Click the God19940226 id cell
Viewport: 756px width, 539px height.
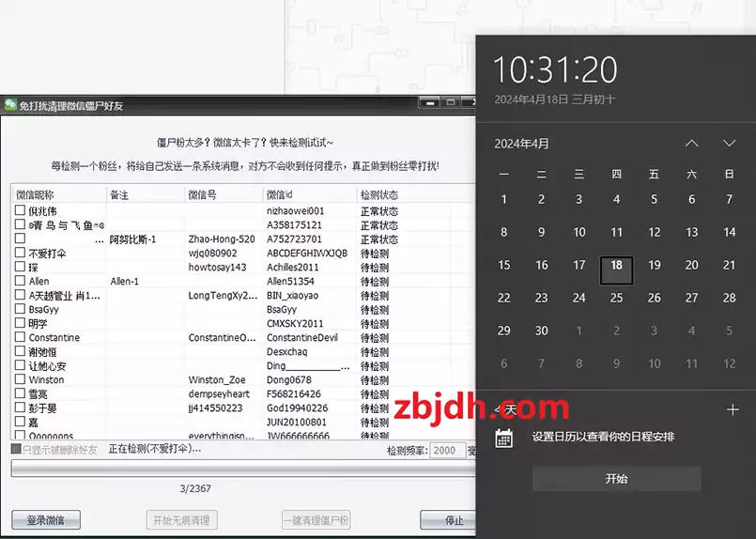[x=297, y=408]
